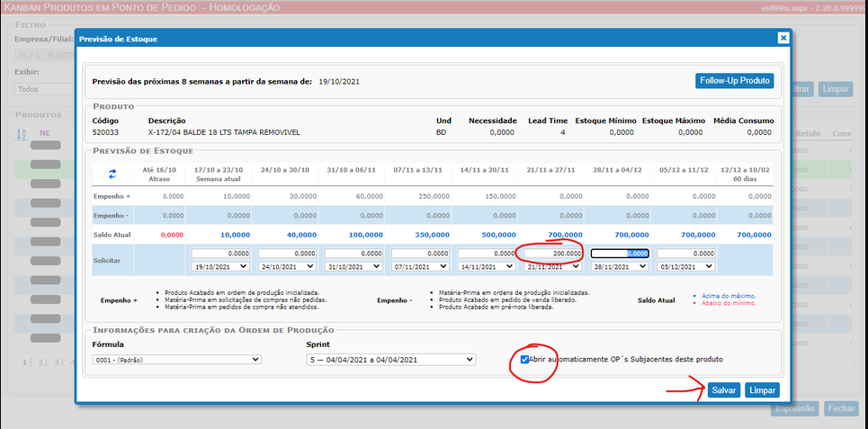Click the NE column header in Produtos
The image size is (868, 429).
click(x=45, y=133)
